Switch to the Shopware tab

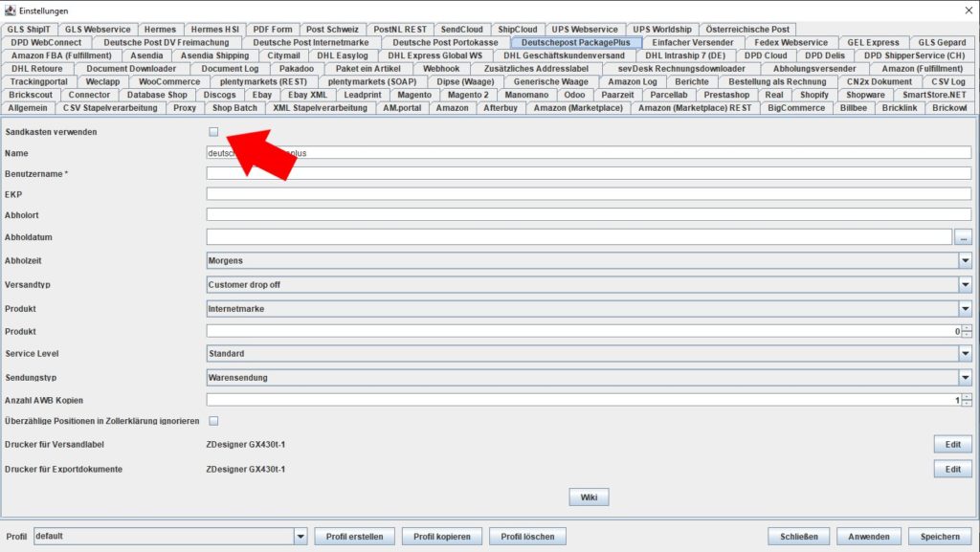865,95
